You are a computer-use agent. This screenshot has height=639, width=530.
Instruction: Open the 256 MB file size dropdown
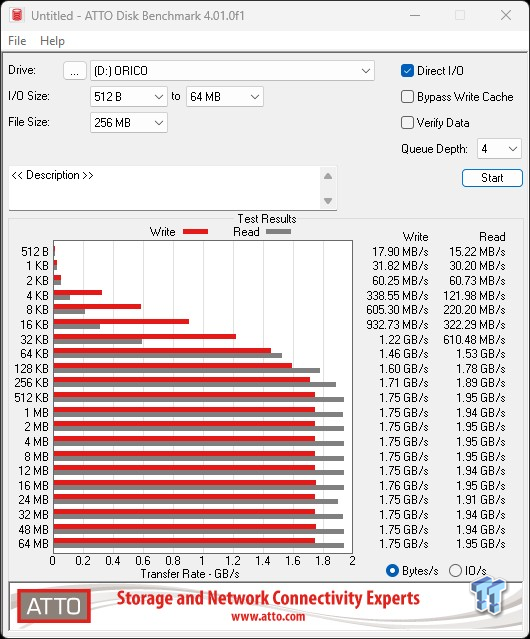129,123
